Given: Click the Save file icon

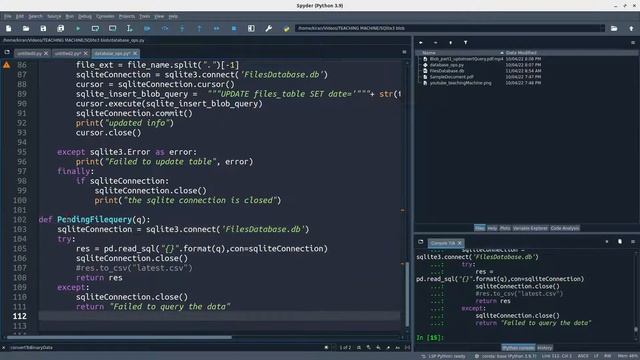Looking at the screenshot, I should pyautogui.click(x=43, y=28).
